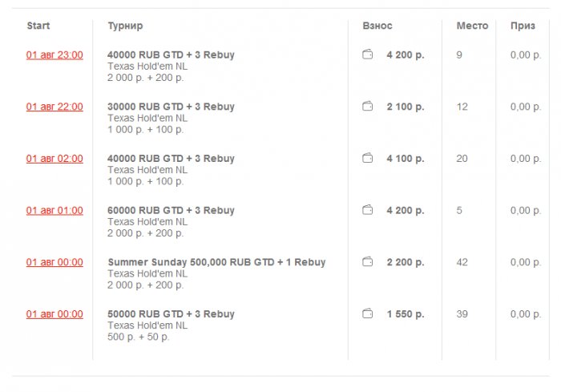Click the Место column header
This screenshot has height=392, width=561.
click(472, 26)
